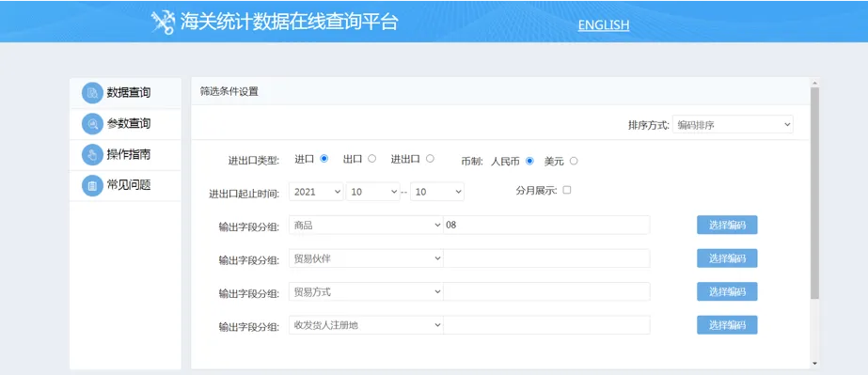Focus the 贸易伙伴 code input field
Screen dimensions: 868x375
[x=546, y=258]
